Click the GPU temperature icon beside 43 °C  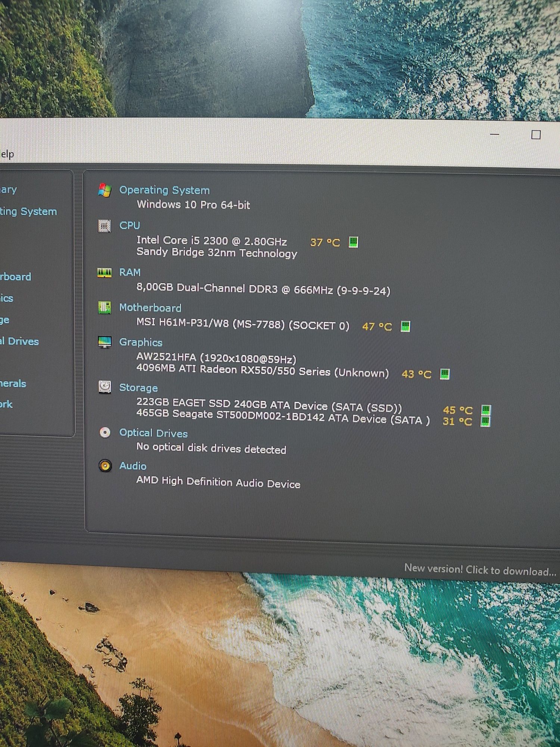[445, 374]
